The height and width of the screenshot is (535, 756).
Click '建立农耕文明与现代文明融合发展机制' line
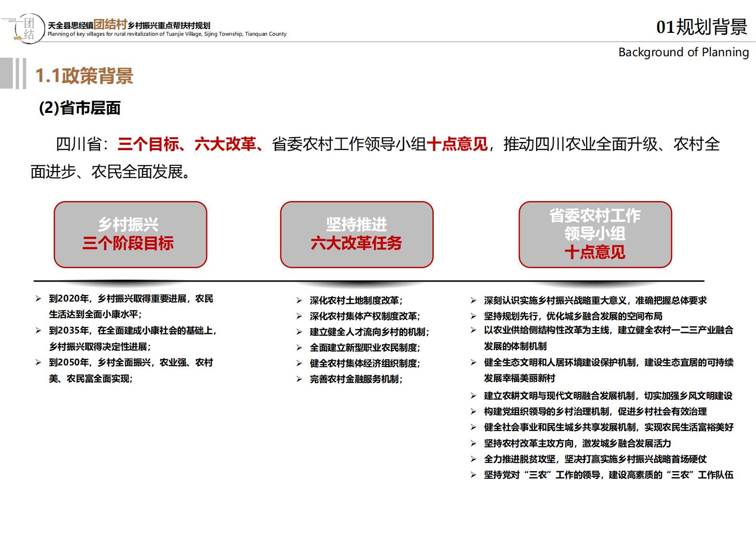point(608,396)
